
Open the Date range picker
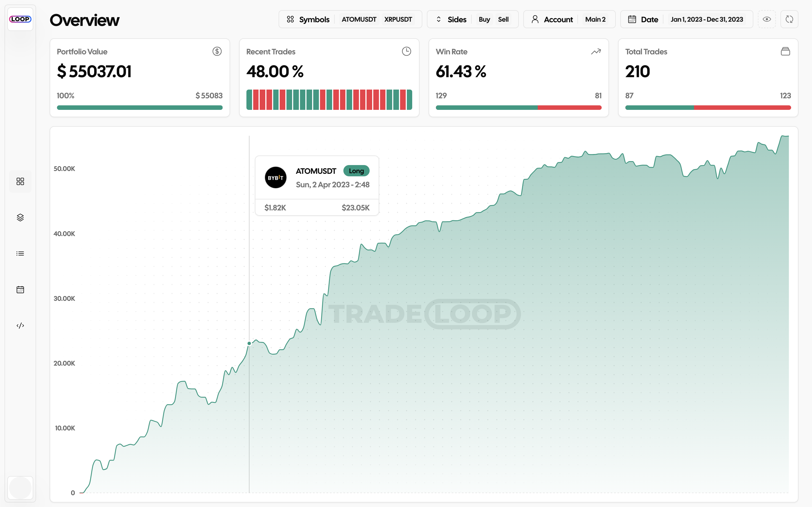[643, 19]
